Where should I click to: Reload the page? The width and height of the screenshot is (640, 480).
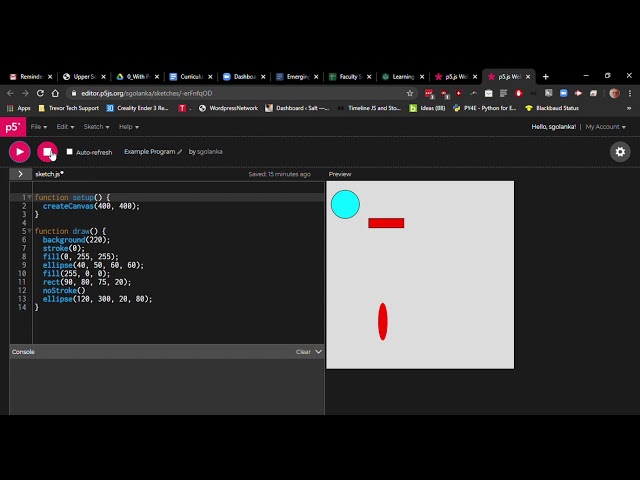[40, 93]
